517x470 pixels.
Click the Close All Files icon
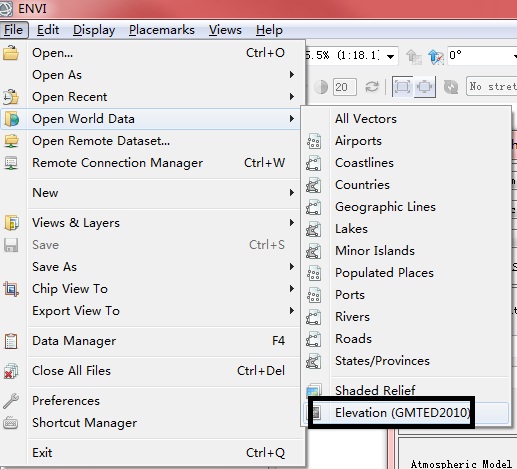(11, 371)
